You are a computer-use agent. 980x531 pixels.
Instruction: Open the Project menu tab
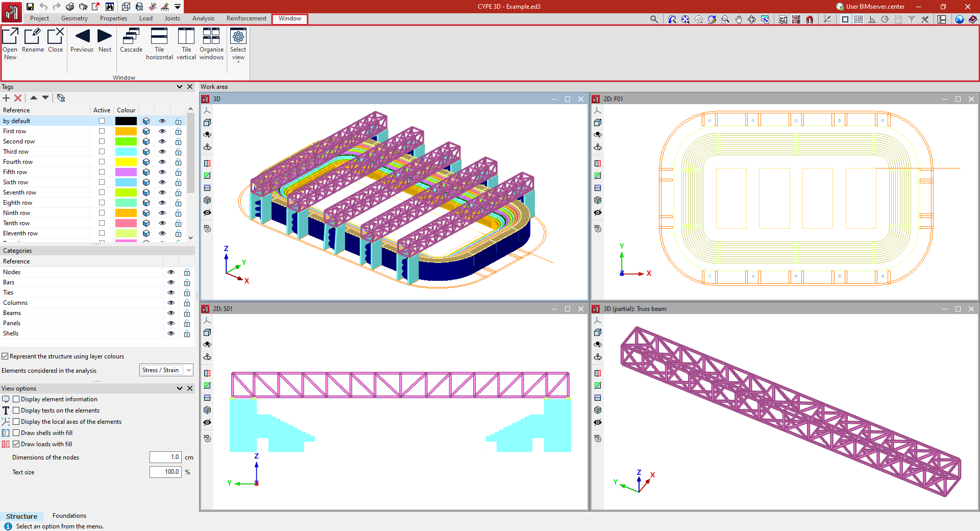pos(39,18)
